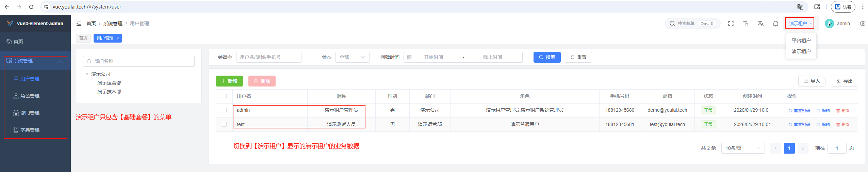Pick the 截止时间 end date

coord(493,57)
